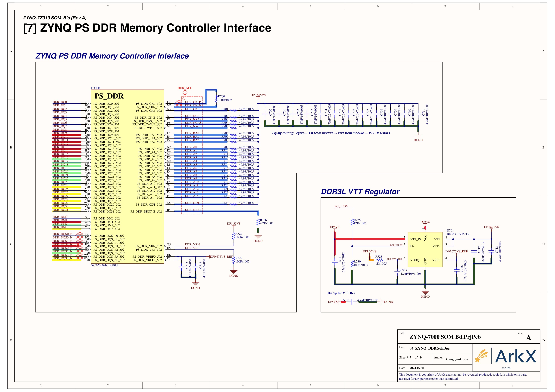
Task: Click the revision letter A in title block
Action: point(529,338)
